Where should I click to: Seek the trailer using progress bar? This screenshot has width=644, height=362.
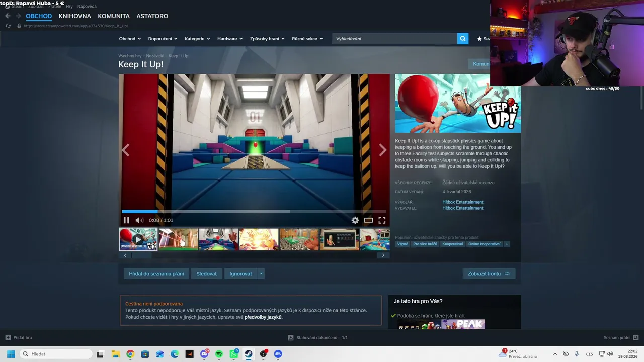pos(254,212)
